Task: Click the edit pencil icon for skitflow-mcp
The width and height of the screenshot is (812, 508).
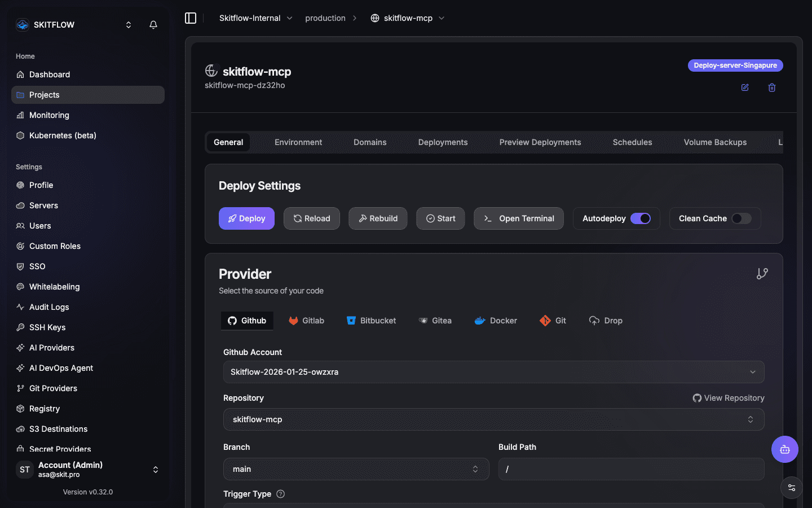Action: (x=745, y=87)
